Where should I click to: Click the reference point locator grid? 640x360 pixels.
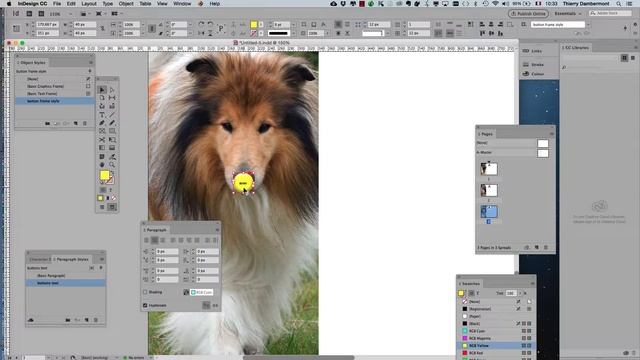(16, 29)
